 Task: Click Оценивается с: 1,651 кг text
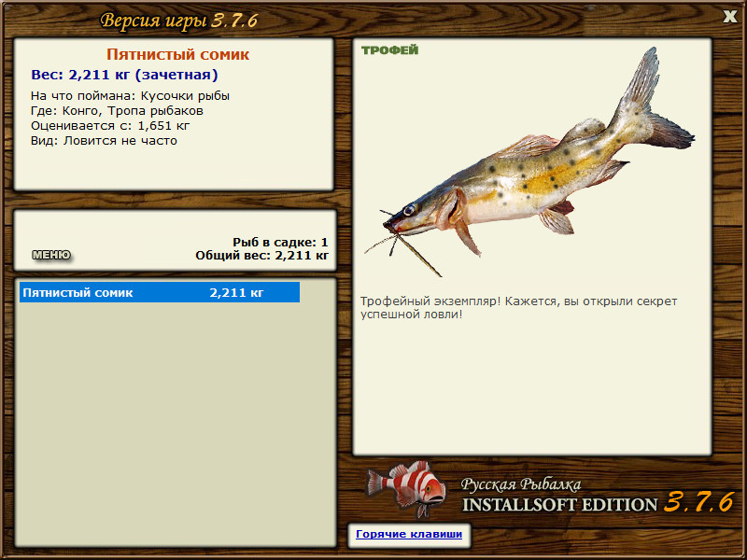(x=110, y=126)
